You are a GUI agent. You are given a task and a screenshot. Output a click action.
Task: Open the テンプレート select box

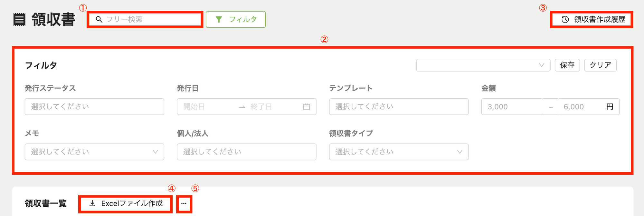[x=399, y=107]
